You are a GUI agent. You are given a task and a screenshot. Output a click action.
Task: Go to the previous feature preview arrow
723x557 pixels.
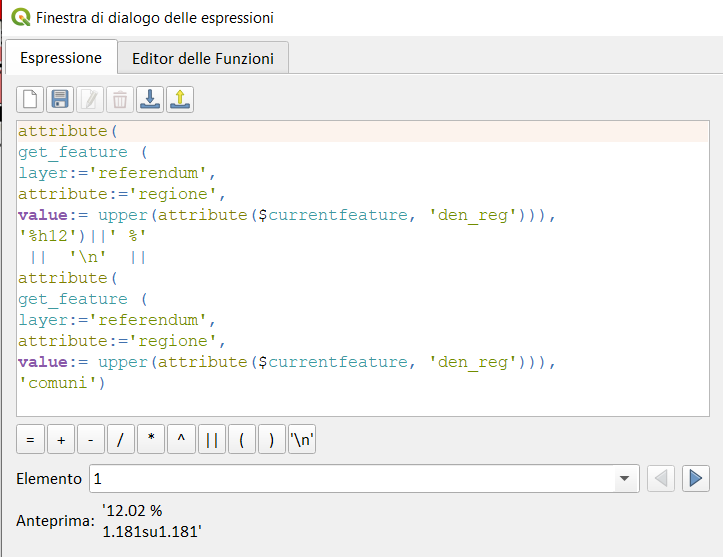pyautogui.click(x=661, y=479)
